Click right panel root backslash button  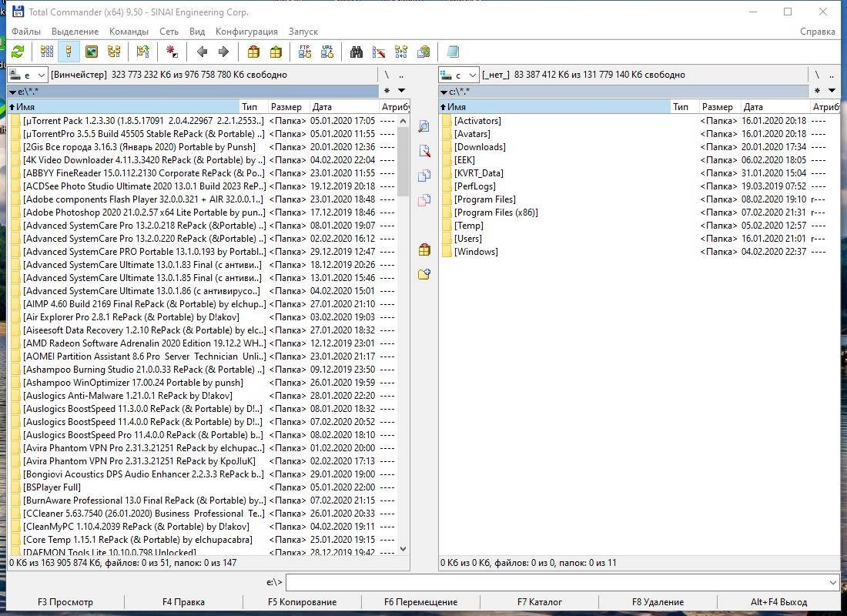pyautogui.click(x=817, y=75)
